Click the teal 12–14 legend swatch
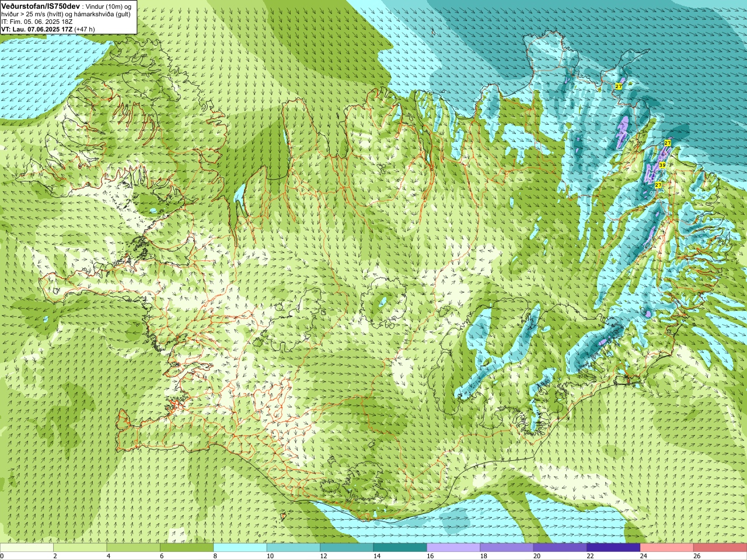Screen dimensions: 747x560 tap(347, 548)
